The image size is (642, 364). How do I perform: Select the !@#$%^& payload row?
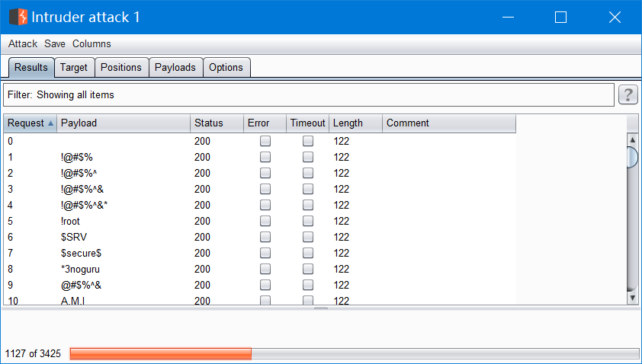[259, 189]
